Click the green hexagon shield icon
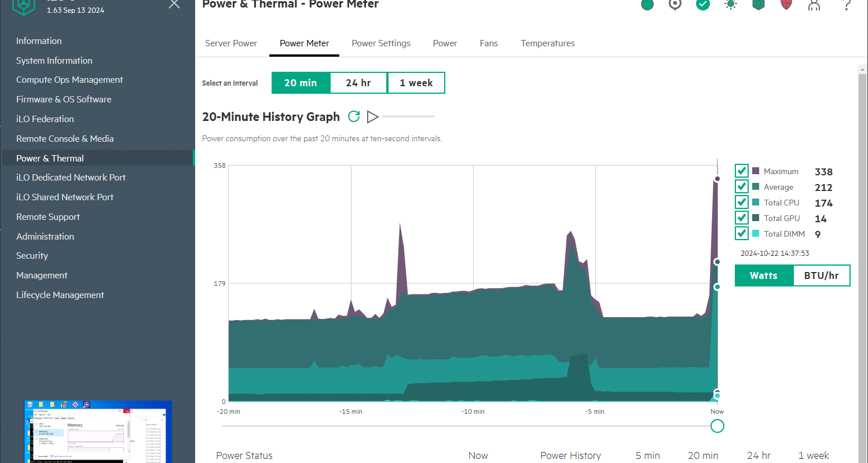868x463 pixels. (x=759, y=5)
